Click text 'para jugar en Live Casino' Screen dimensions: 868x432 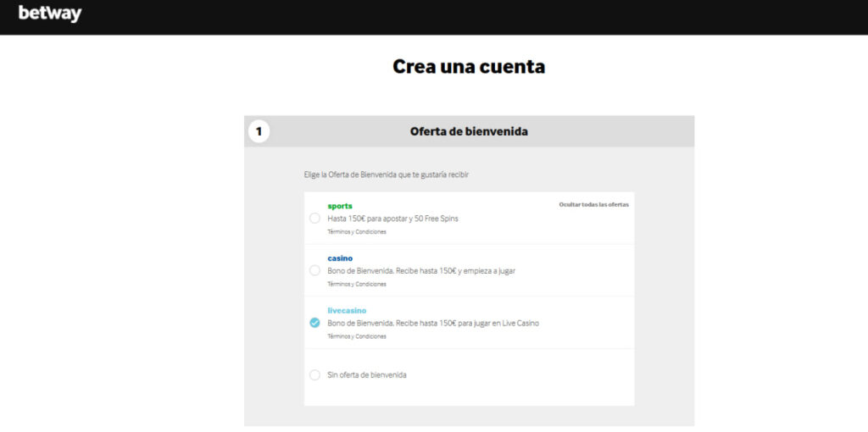[497, 323]
